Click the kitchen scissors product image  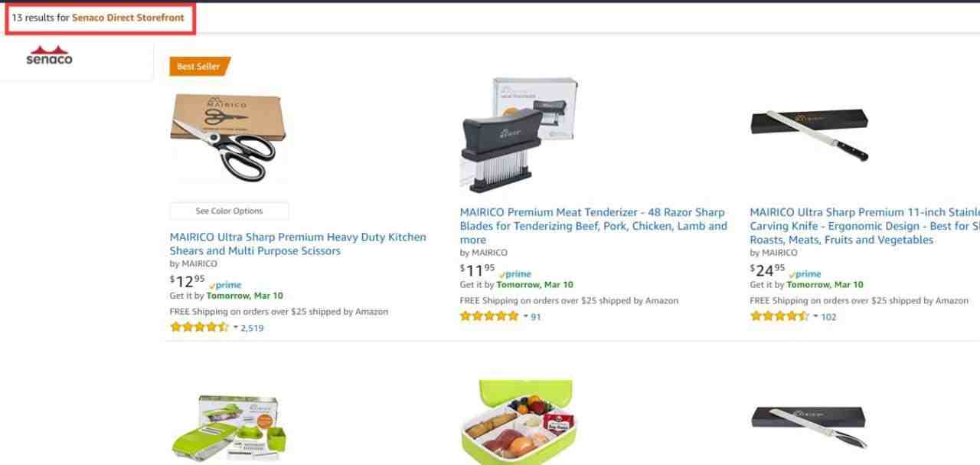pyautogui.click(x=228, y=137)
